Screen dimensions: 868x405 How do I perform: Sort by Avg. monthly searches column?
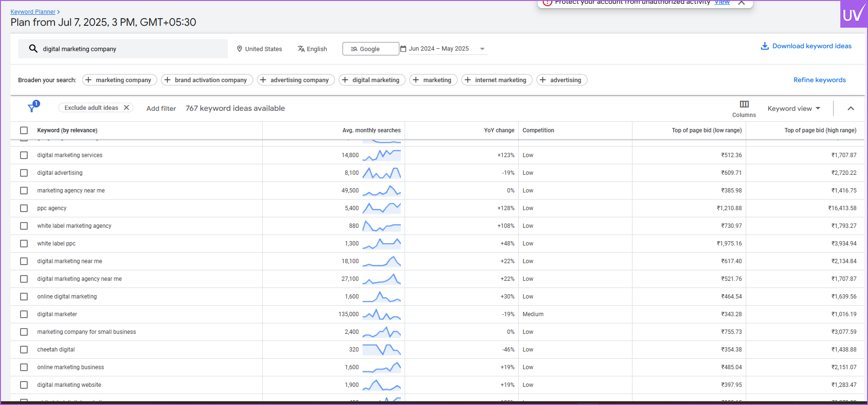(x=371, y=130)
